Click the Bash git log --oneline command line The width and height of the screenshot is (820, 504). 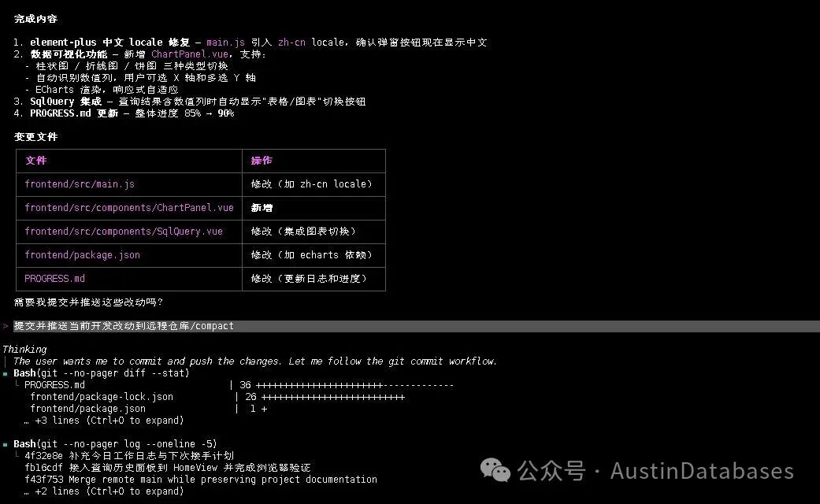(x=115, y=444)
